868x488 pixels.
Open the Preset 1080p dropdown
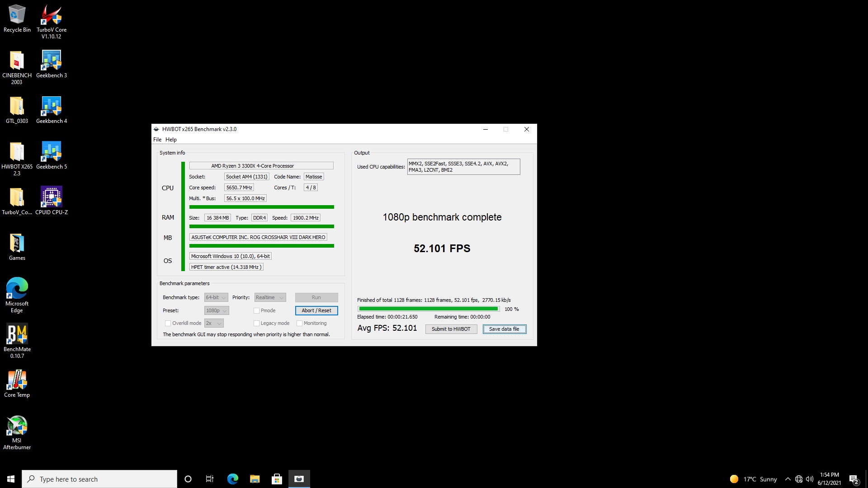point(217,310)
